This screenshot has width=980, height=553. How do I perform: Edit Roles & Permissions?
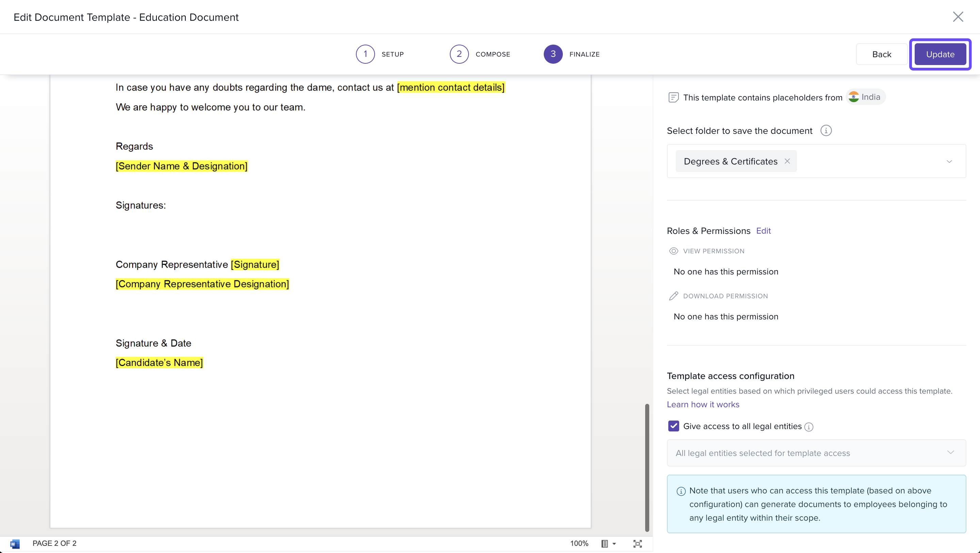pyautogui.click(x=763, y=231)
